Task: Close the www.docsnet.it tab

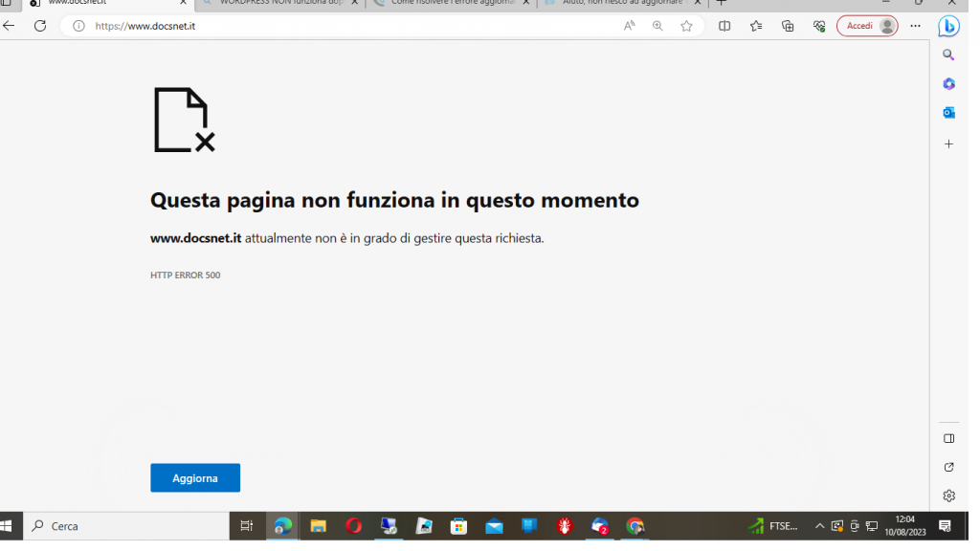Action: (183, 3)
